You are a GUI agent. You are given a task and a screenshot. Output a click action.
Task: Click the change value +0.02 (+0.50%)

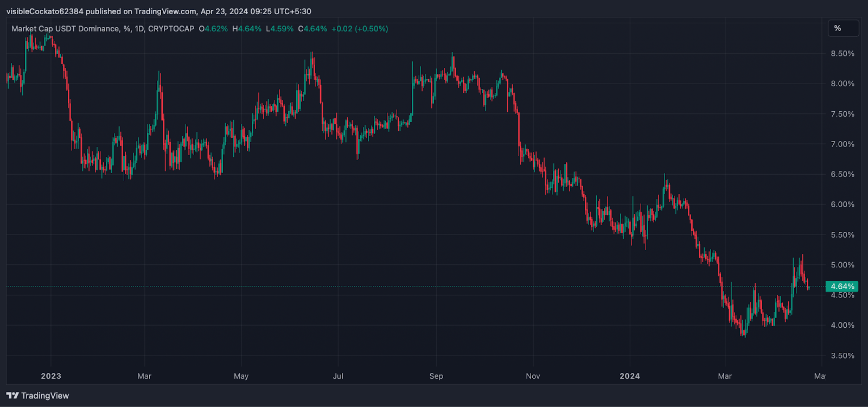[x=360, y=29]
